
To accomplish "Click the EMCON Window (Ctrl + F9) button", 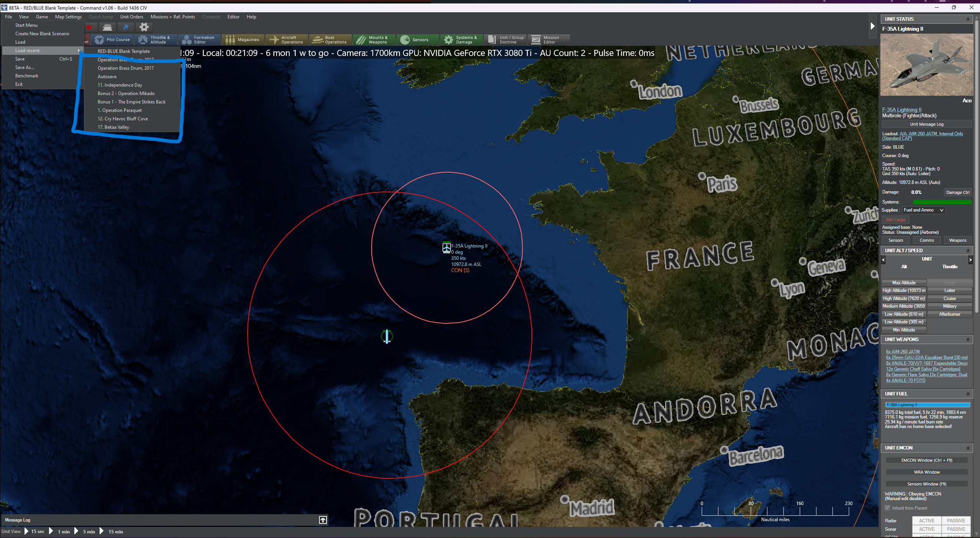I will click(927, 460).
